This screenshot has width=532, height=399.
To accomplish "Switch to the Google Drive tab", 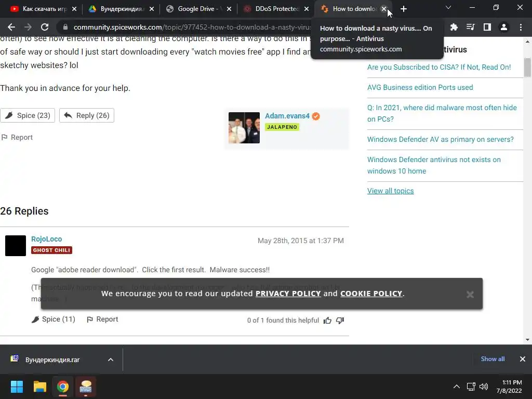I will pyautogui.click(x=198, y=9).
